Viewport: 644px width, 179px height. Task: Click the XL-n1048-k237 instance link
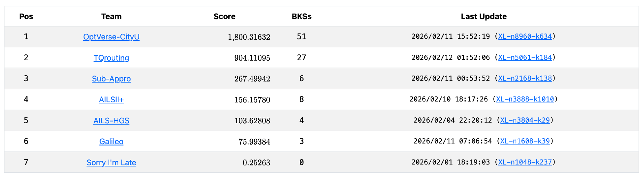tap(525, 162)
